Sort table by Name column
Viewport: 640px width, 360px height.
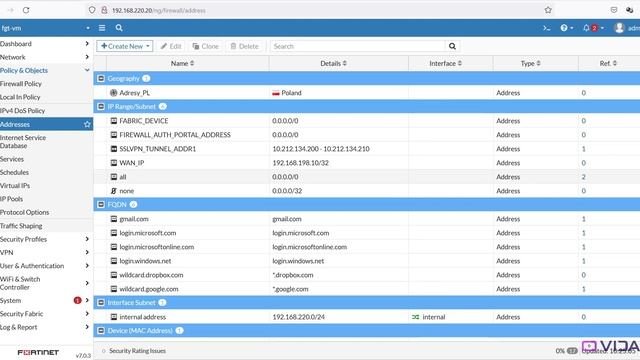(x=182, y=63)
